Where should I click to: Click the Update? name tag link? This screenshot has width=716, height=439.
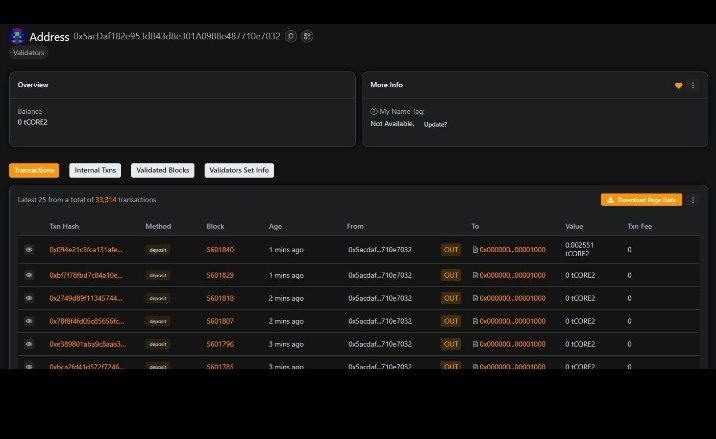(435, 125)
